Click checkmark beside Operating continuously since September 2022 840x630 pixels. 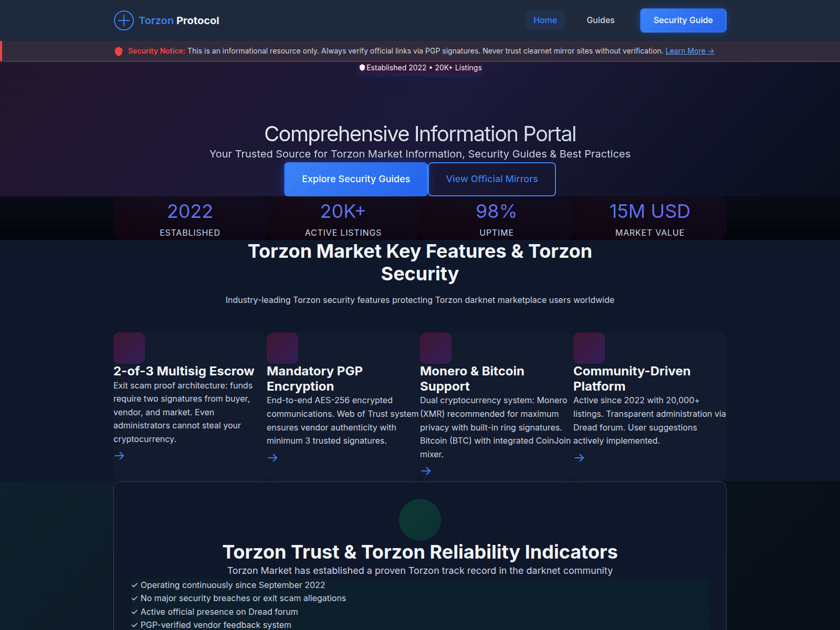point(134,585)
